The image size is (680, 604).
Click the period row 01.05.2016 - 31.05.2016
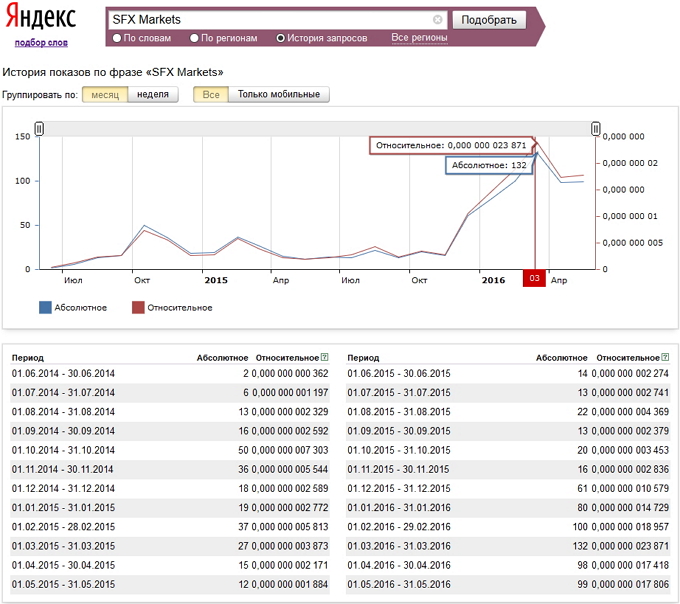click(508, 584)
